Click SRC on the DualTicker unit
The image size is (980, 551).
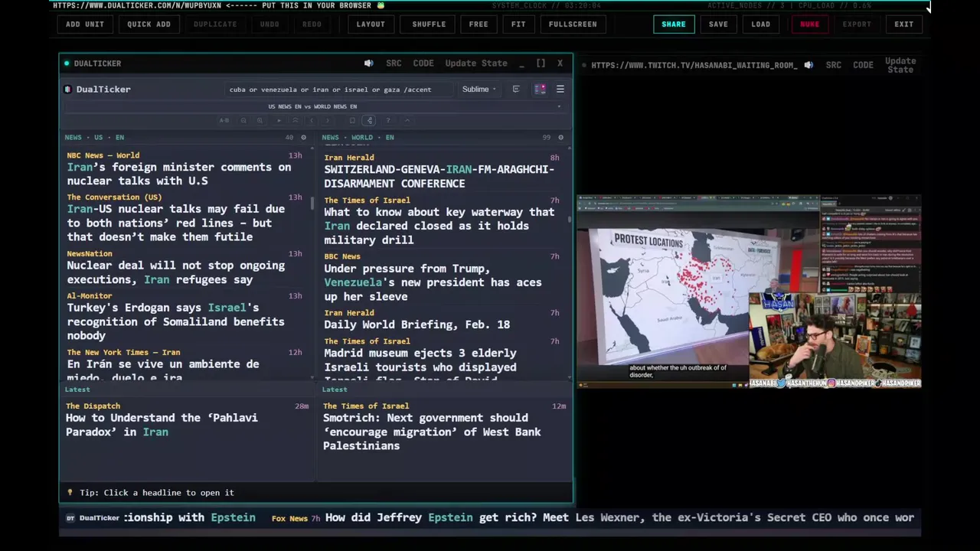[x=394, y=64]
